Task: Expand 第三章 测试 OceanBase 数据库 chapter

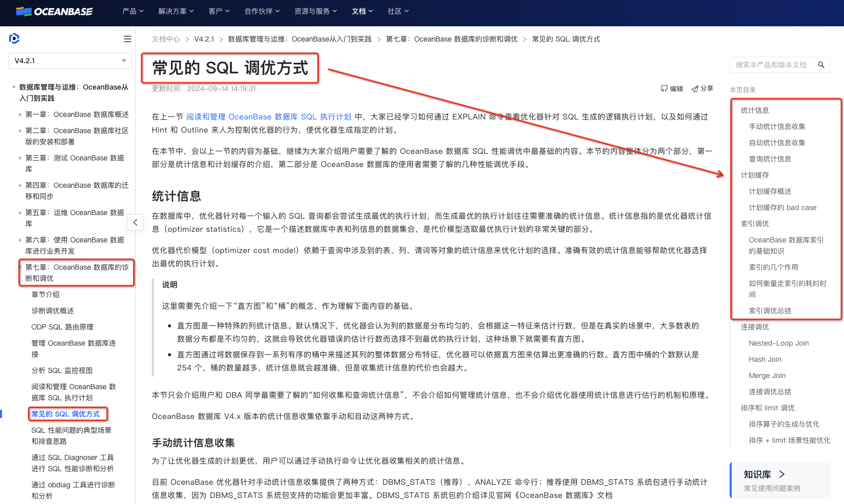Action: (20, 158)
